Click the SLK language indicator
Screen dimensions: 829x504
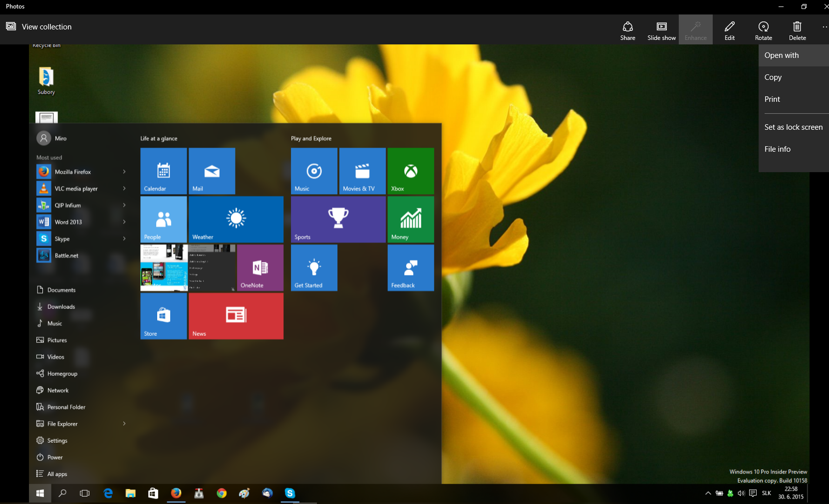pos(767,493)
